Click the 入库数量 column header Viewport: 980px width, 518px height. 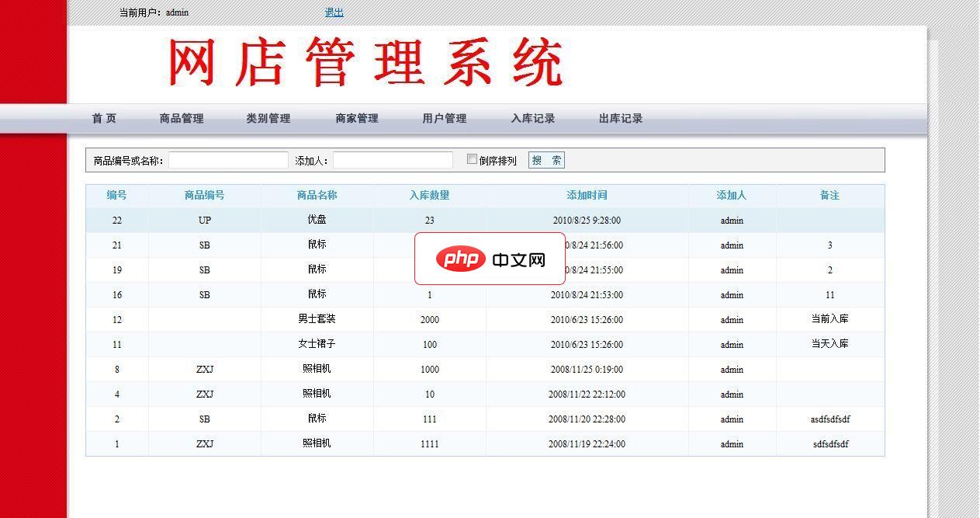(x=429, y=195)
